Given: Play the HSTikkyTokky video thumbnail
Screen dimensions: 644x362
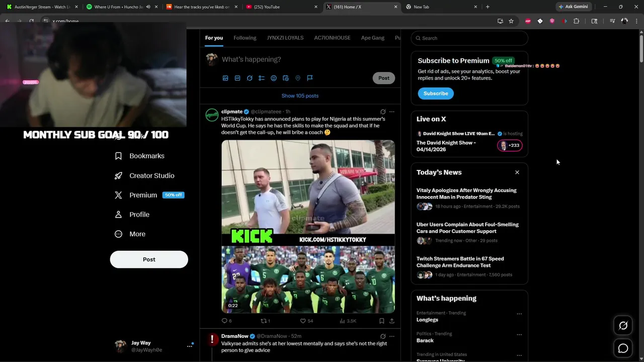Looking at the screenshot, I should pyautogui.click(x=308, y=227).
